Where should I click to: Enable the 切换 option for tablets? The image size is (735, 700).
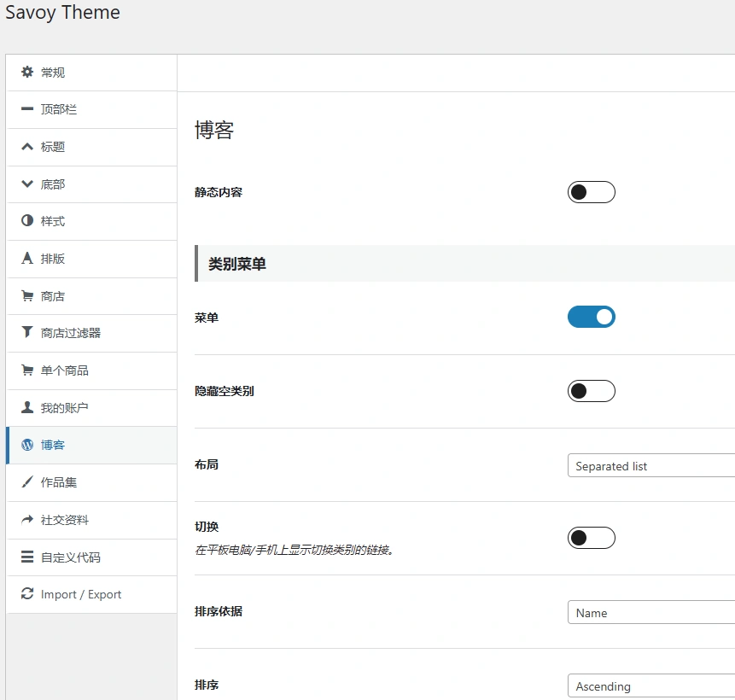point(592,538)
